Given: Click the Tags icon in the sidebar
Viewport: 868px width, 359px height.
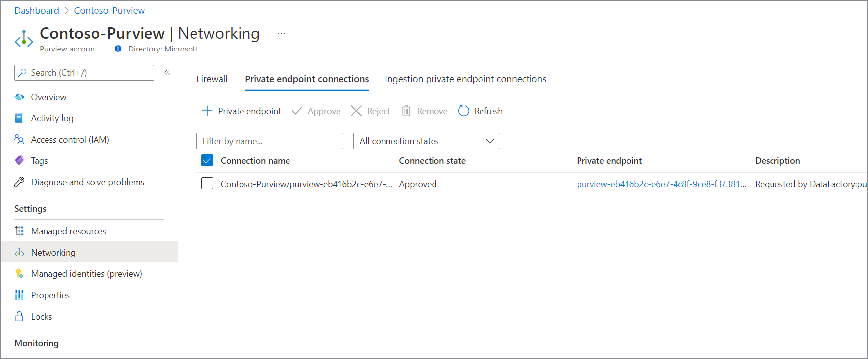Looking at the screenshot, I should [x=19, y=160].
